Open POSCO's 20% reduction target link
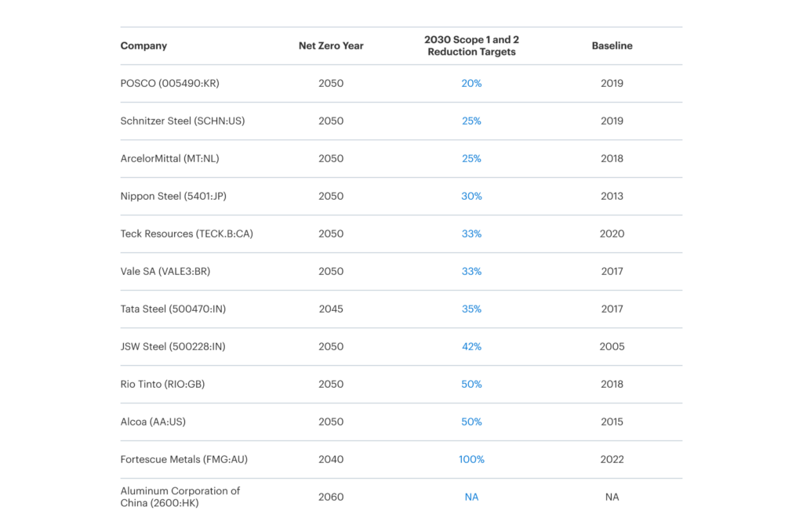The width and height of the screenshot is (803, 532). [471, 83]
